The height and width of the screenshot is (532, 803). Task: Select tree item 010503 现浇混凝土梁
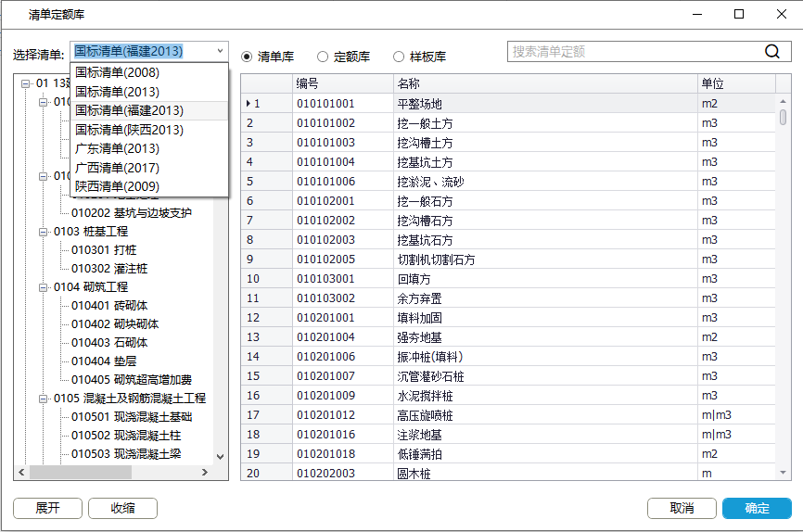pyautogui.click(x=126, y=453)
